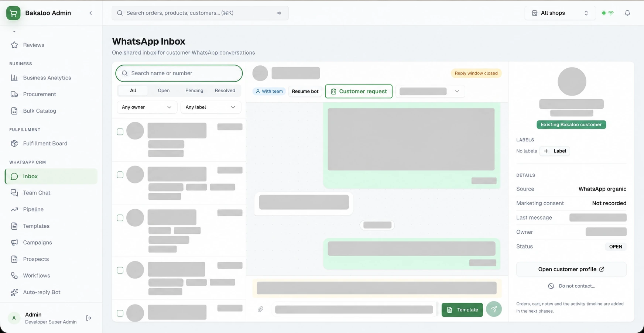The width and height of the screenshot is (644, 333).
Task: Open the All shops selector
Action: [x=560, y=13]
